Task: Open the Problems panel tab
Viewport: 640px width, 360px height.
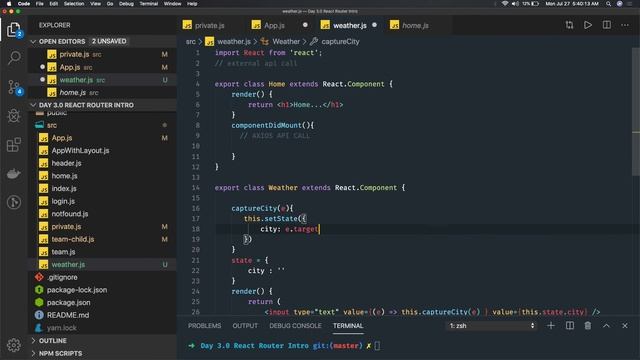Action: coord(204,326)
